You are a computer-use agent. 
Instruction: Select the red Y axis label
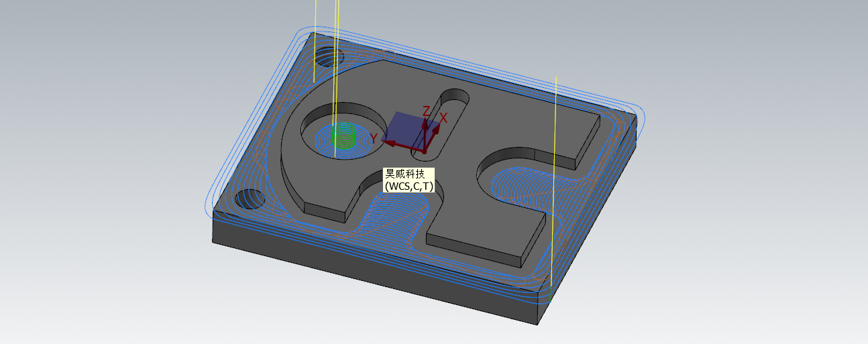pyautogui.click(x=374, y=139)
